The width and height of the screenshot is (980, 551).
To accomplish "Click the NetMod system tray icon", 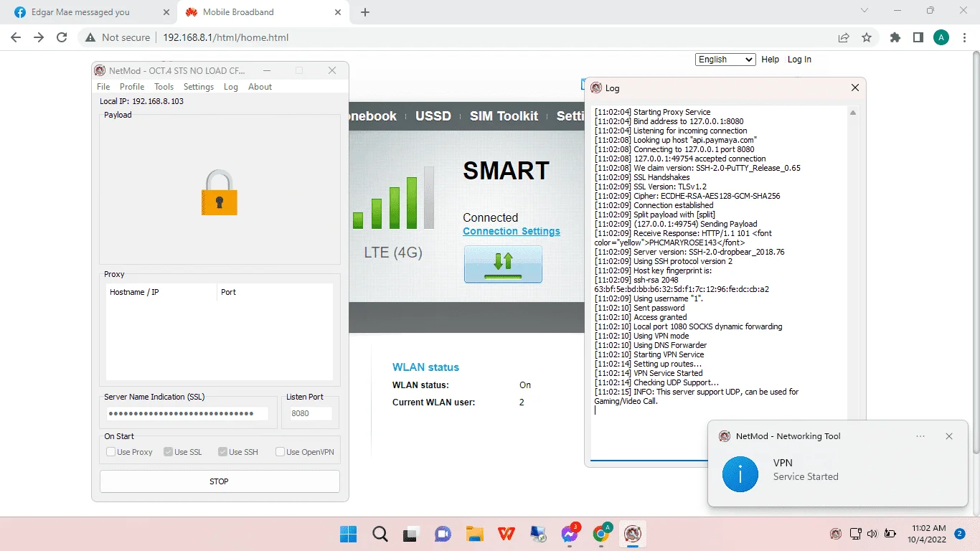I will (x=836, y=534).
